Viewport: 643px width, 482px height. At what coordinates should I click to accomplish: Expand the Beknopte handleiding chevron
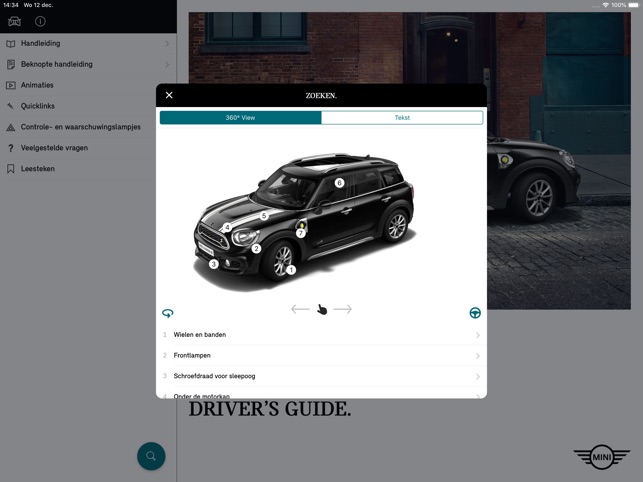(x=167, y=64)
